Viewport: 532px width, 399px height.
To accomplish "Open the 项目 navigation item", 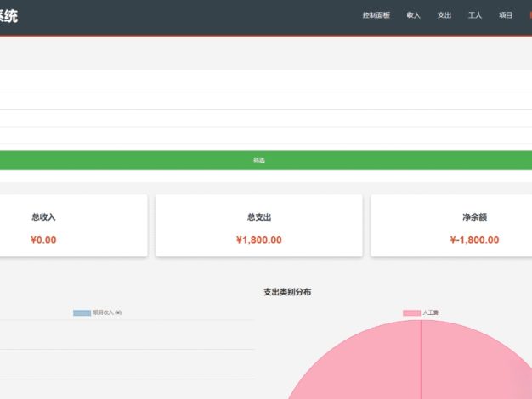I will pos(506,15).
